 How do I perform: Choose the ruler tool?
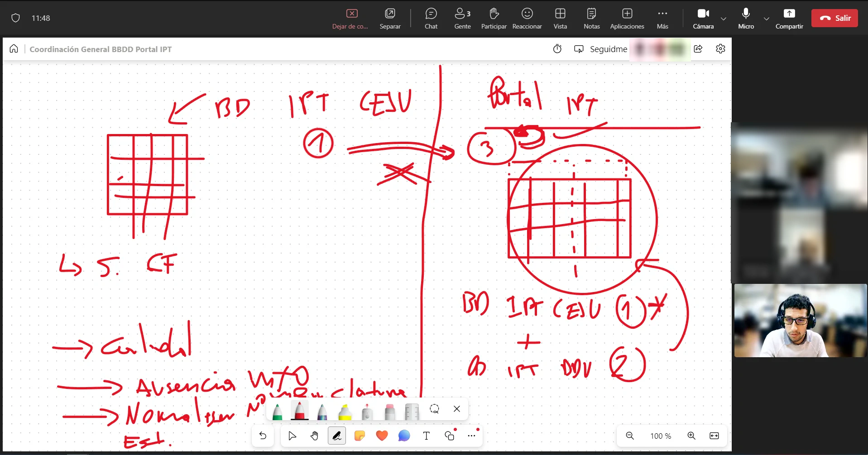(412, 411)
